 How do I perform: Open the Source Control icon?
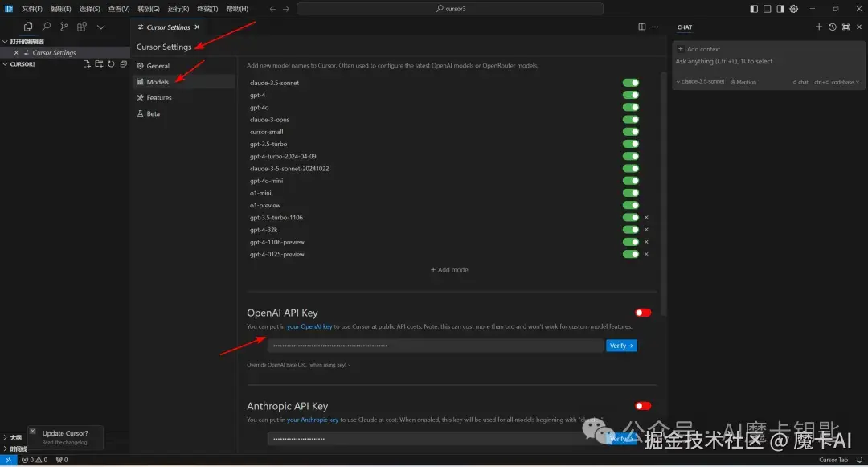[x=64, y=27]
